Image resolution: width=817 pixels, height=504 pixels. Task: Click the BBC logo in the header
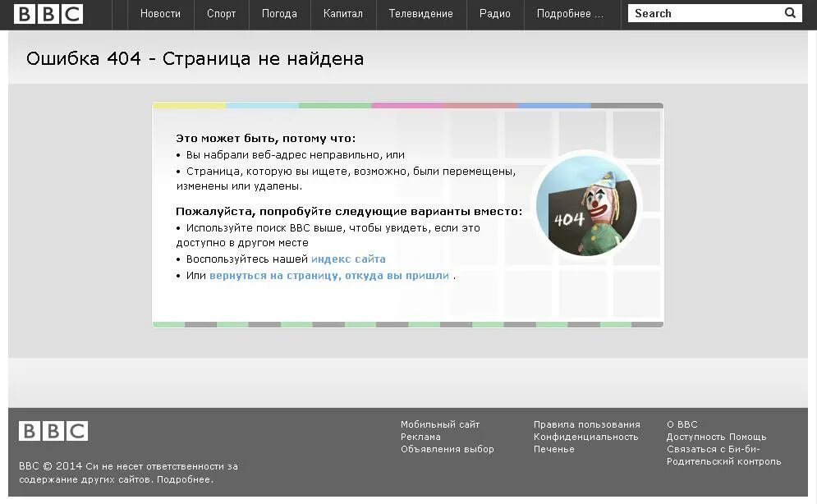(48, 14)
